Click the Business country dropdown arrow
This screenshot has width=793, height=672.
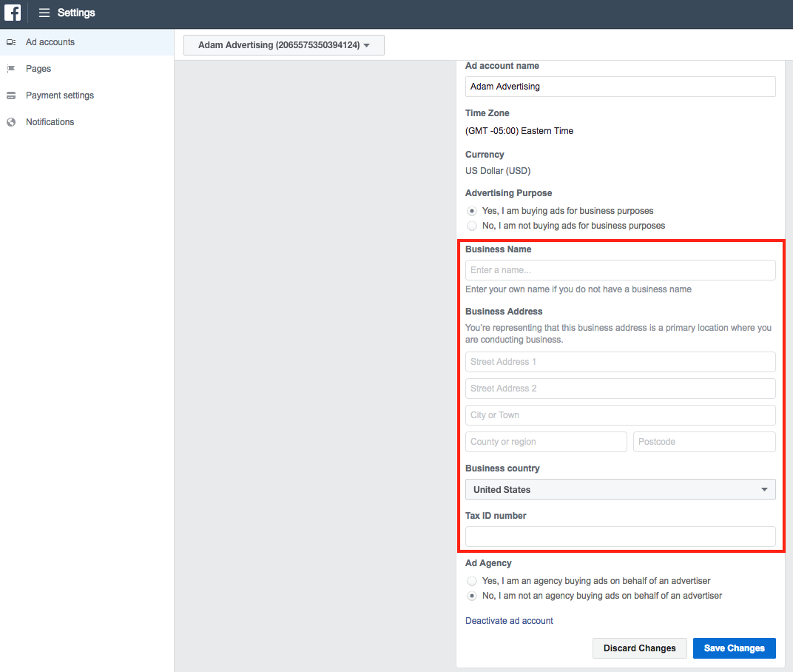coord(764,489)
